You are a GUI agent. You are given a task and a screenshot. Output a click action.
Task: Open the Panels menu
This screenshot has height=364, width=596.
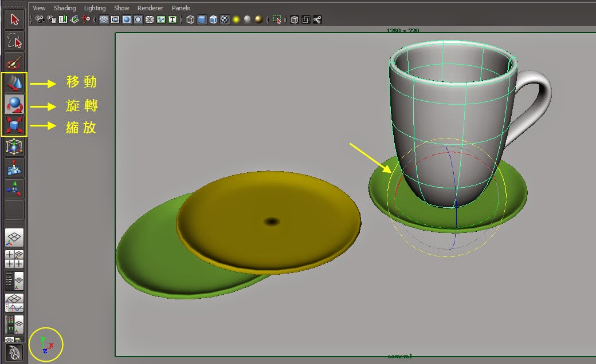181,8
